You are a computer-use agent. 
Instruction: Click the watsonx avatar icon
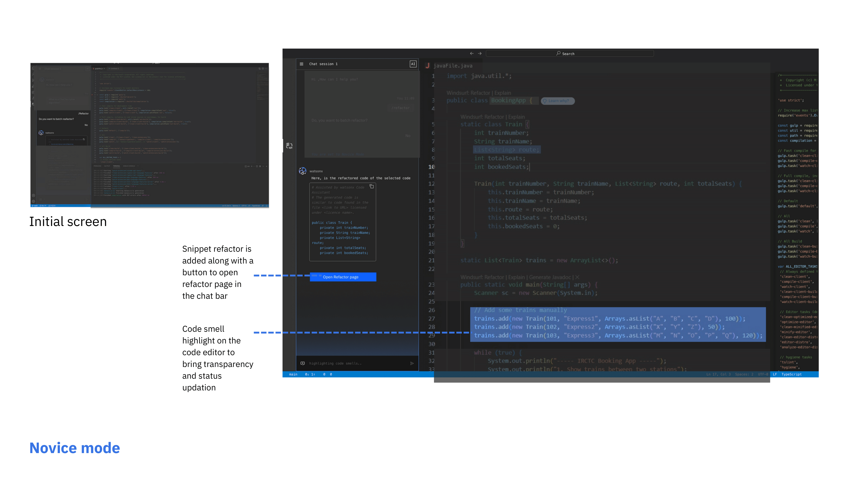pos(302,171)
